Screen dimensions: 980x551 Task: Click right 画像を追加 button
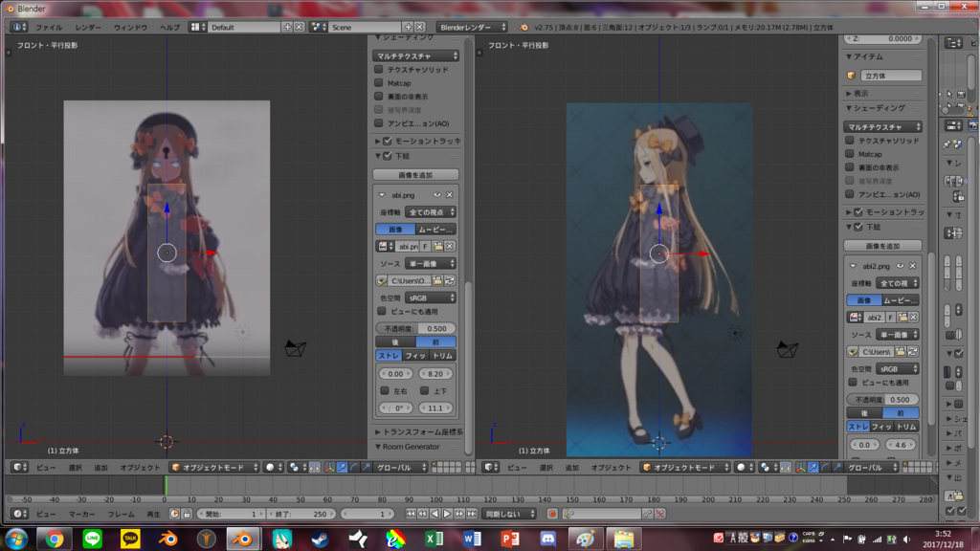click(883, 246)
